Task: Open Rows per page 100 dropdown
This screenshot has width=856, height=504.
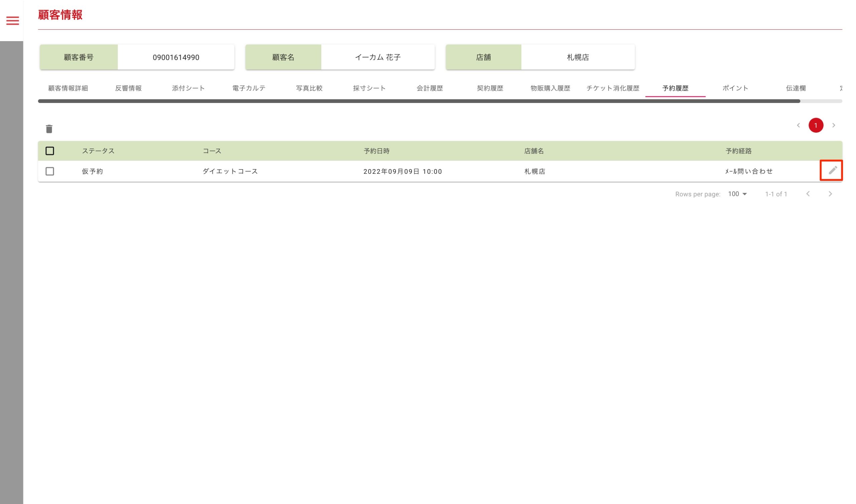Action: (x=737, y=194)
